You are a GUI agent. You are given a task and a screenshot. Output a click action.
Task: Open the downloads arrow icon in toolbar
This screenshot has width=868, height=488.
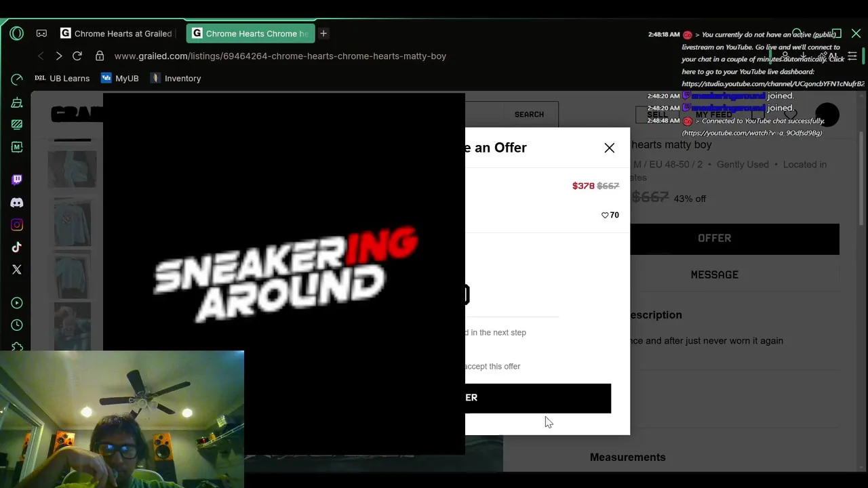tap(803, 56)
